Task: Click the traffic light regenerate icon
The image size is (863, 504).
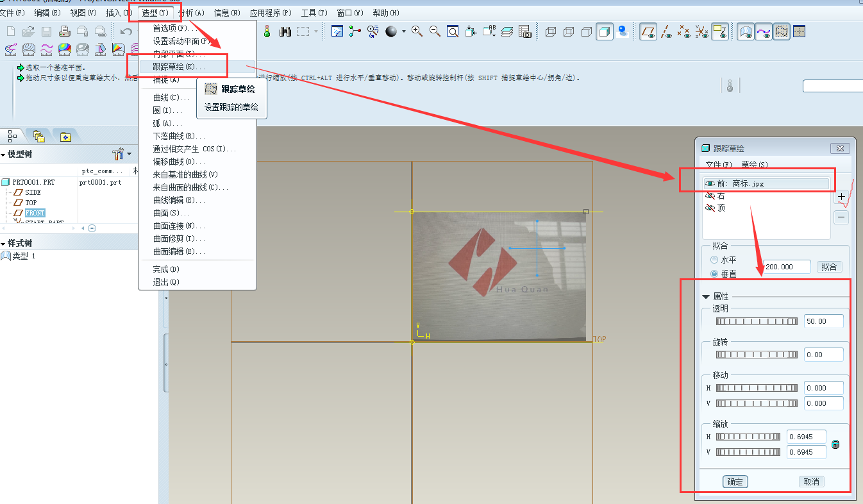Action: point(267,31)
